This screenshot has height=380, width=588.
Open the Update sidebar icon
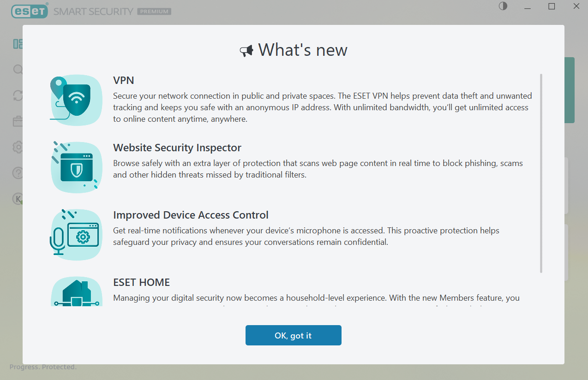coord(18,95)
